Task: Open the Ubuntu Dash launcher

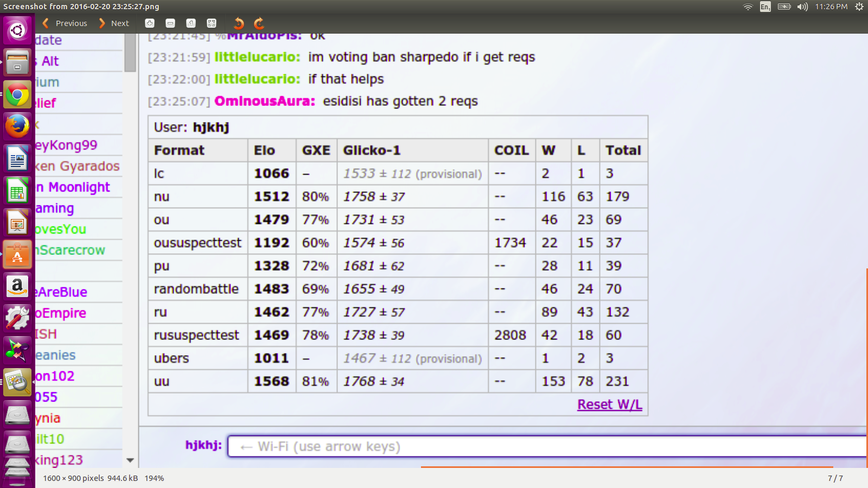Action: pyautogui.click(x=17, y=30)
